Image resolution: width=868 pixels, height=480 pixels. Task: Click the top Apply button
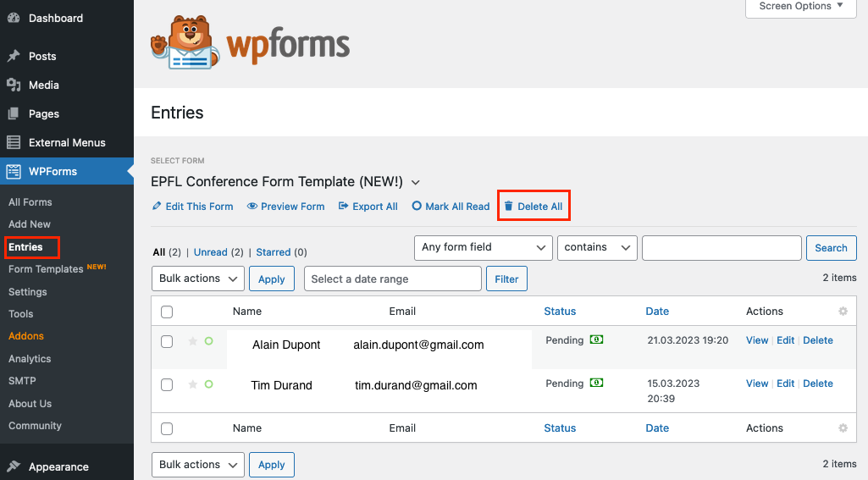tap(271, 279)
